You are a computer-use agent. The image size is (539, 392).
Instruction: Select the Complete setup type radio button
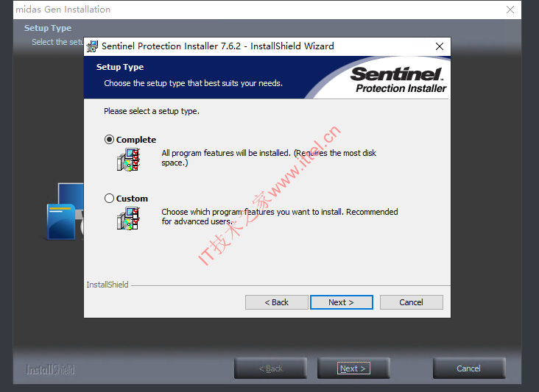pos(109,139)
